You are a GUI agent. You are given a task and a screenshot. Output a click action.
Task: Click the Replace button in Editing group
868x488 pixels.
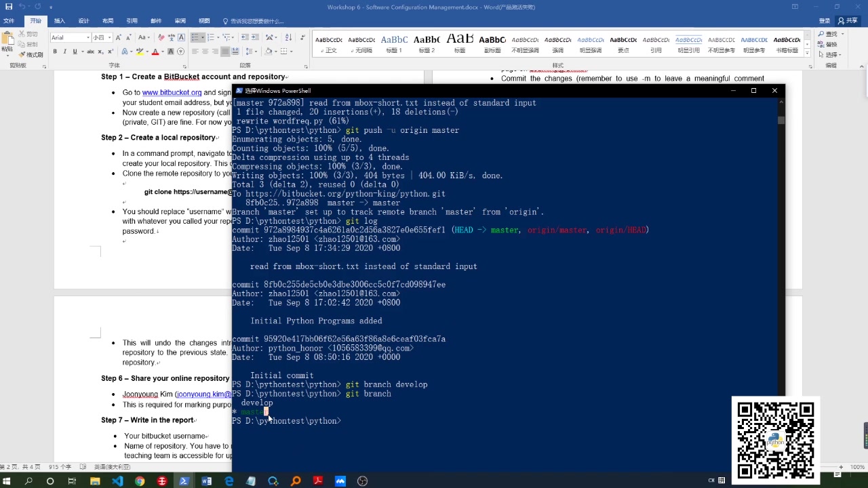coord(827,44)
